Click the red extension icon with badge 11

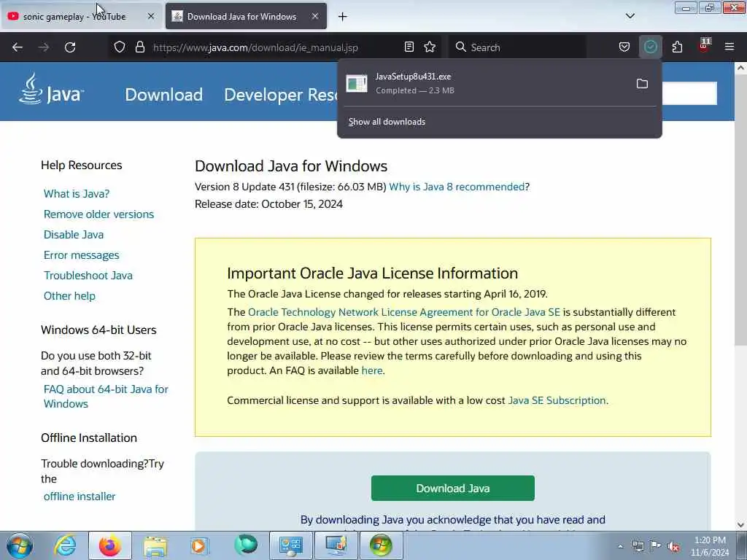(x=704, y=46)
